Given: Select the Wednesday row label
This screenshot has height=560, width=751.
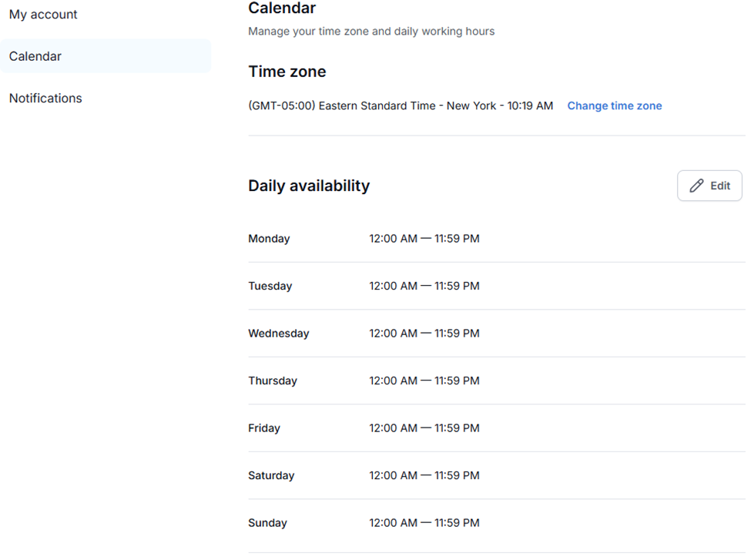Looking at the screenshot, I should tap(278, 334).
